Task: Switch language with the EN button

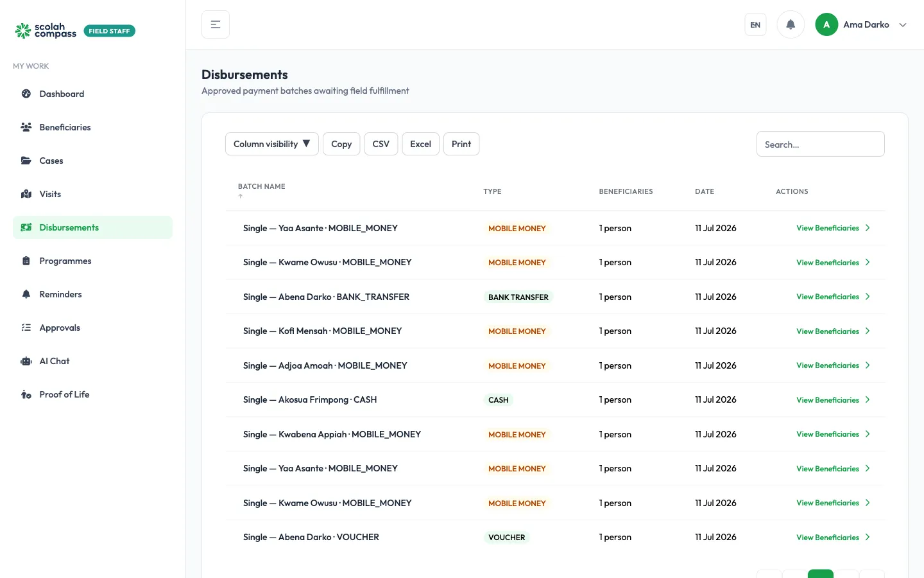Action: (755, 24)
